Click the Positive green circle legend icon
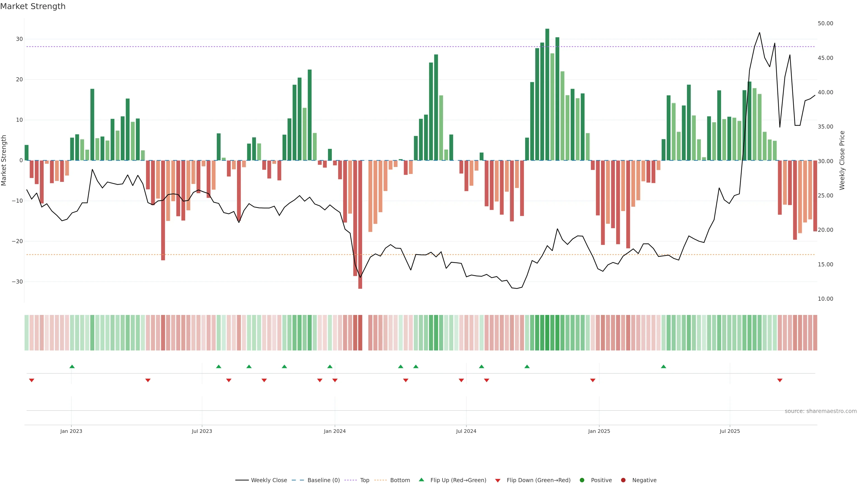 click(582, 480)
